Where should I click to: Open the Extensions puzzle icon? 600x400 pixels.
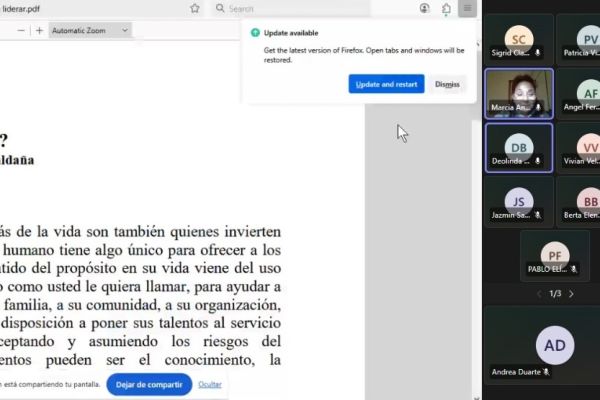446,8
